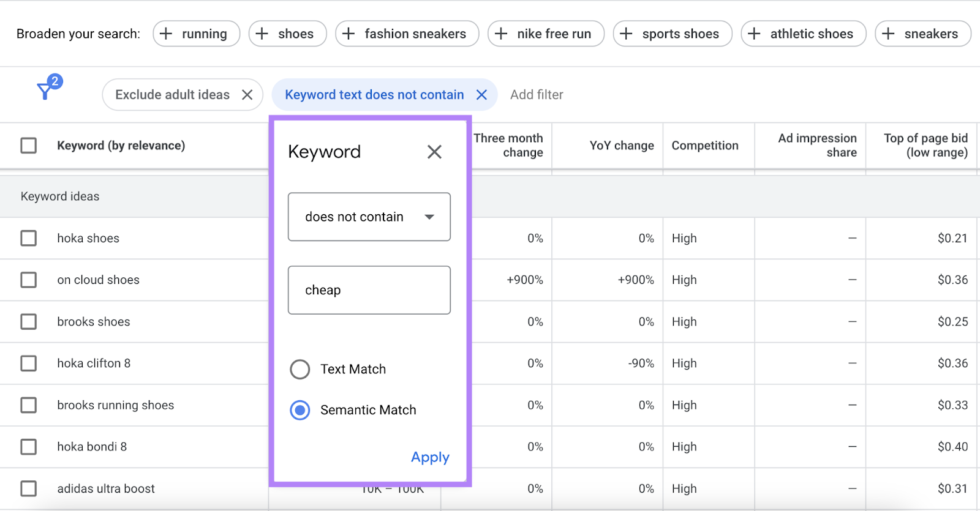
Task: Add 'shoes' to broaden search
Action: [287, 34]
